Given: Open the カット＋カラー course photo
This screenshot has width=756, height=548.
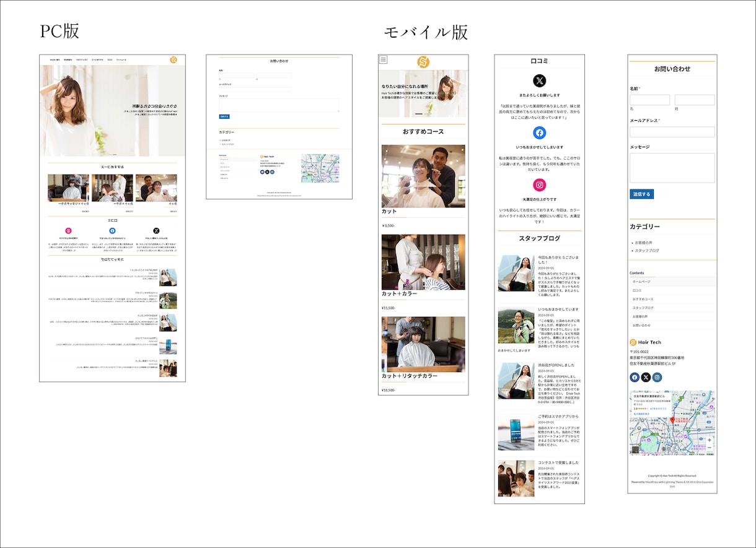Looking at the screenshot, I should point(423,262).
